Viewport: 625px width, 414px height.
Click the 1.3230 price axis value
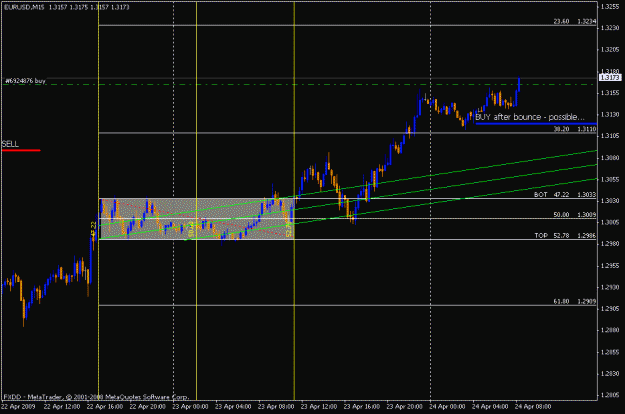[x=610, y=28]
